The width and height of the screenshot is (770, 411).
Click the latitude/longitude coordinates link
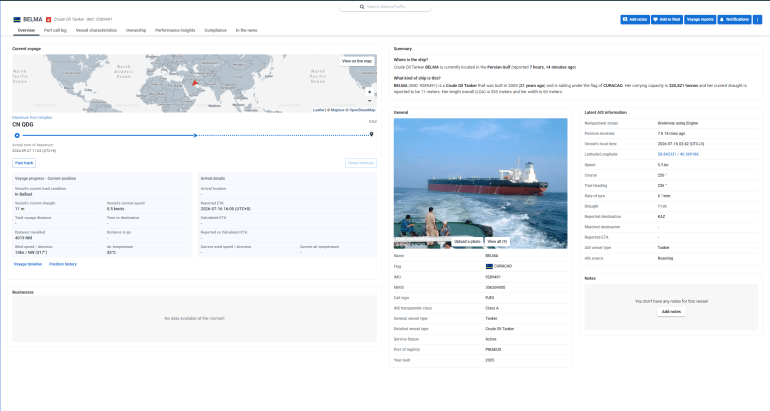click(678, 154)
